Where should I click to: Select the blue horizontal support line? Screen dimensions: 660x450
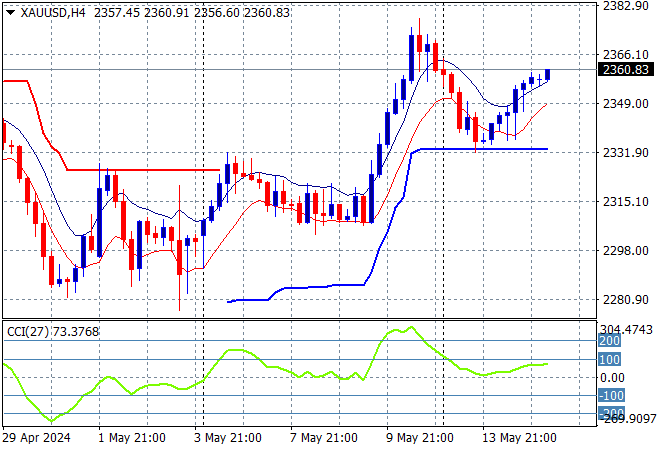(x=484, y=149)
